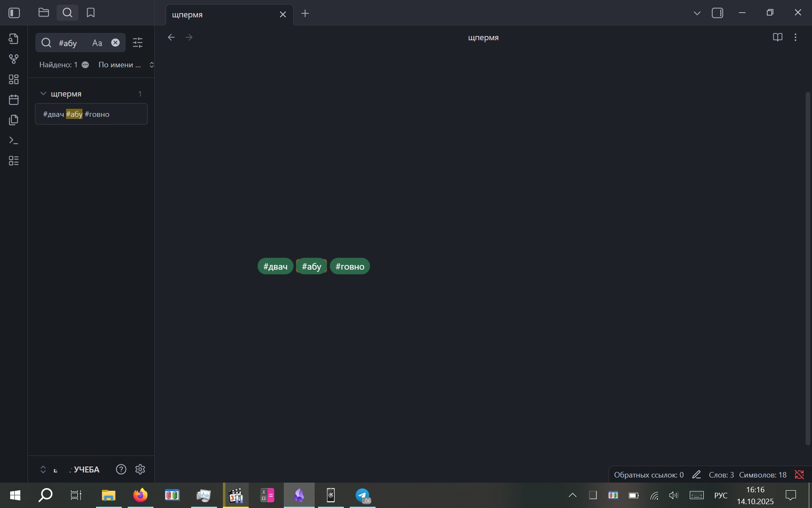Open today's daily note via the calendar icon

pos(14,100)
